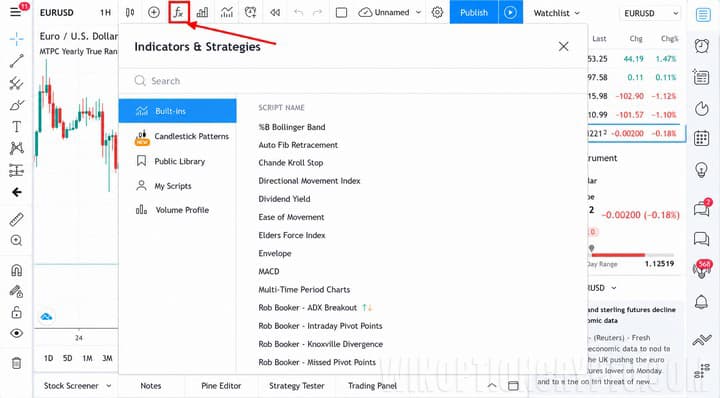Open the Trading Panel tab
Viewport: 720px width, 398px height.
(x=372, y=386)
